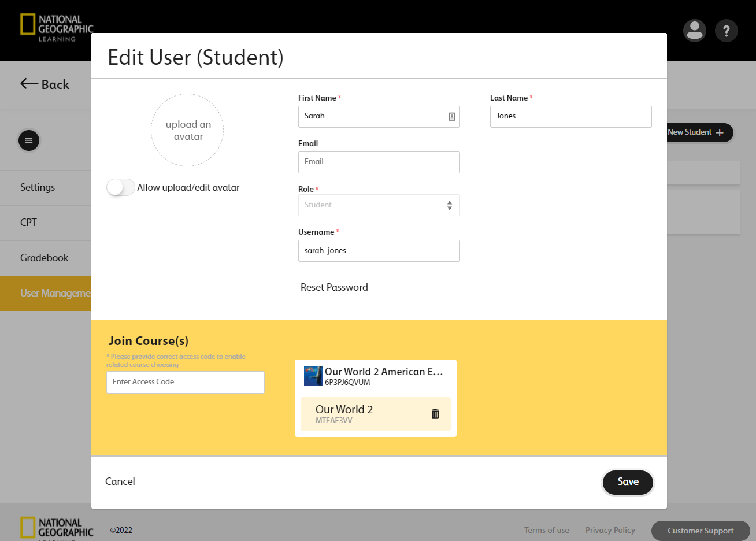Open Customer Support button
The width and height of the screenshot is (756, 541).
[701, 531]
